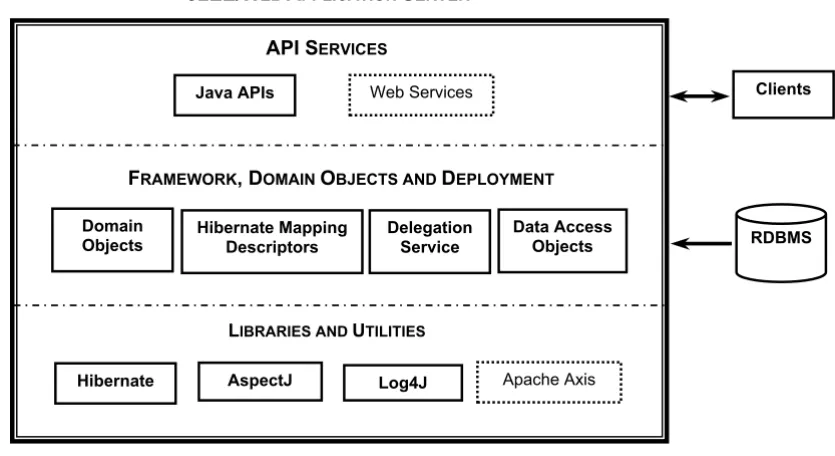This screenshot has width=835, height=456.
Task: Select the dotted Apache Axis box
Action: point(549,382)
